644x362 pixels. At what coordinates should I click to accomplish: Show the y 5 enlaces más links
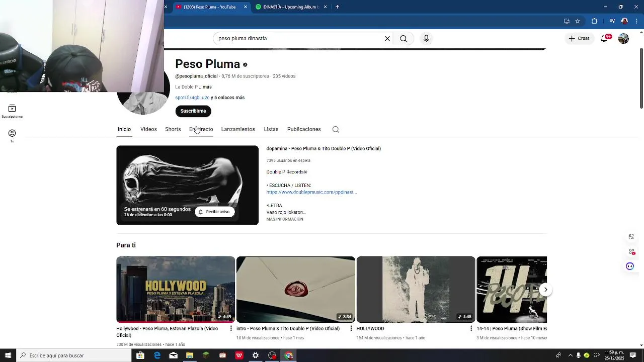(228, 98)
